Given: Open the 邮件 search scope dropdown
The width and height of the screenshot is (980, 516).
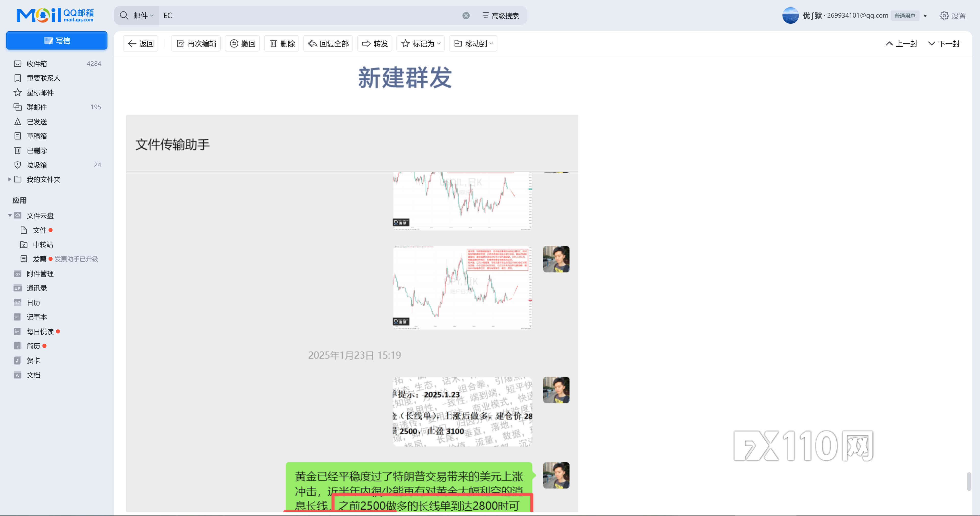Looking at the screenshot, I should coord(143,16).
